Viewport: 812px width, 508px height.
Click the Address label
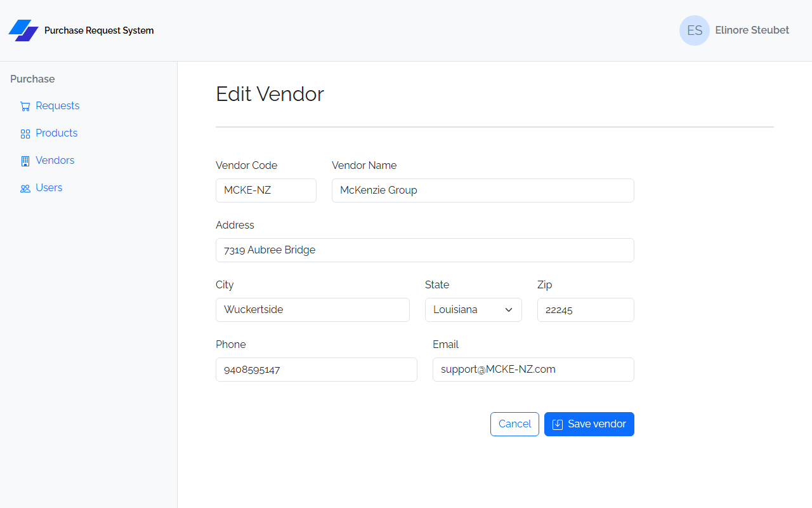tap(235, 225)
